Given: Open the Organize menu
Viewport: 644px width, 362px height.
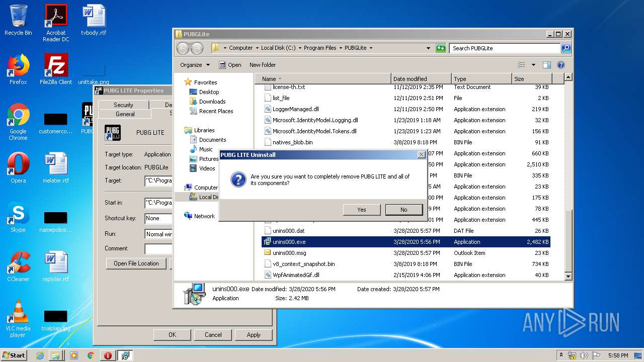Looking at the screenshot, I should click(195, 65).
